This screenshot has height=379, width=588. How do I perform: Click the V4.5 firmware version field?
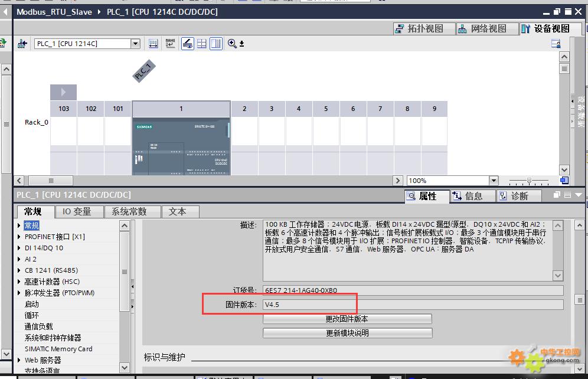click(x=413, y=305)
